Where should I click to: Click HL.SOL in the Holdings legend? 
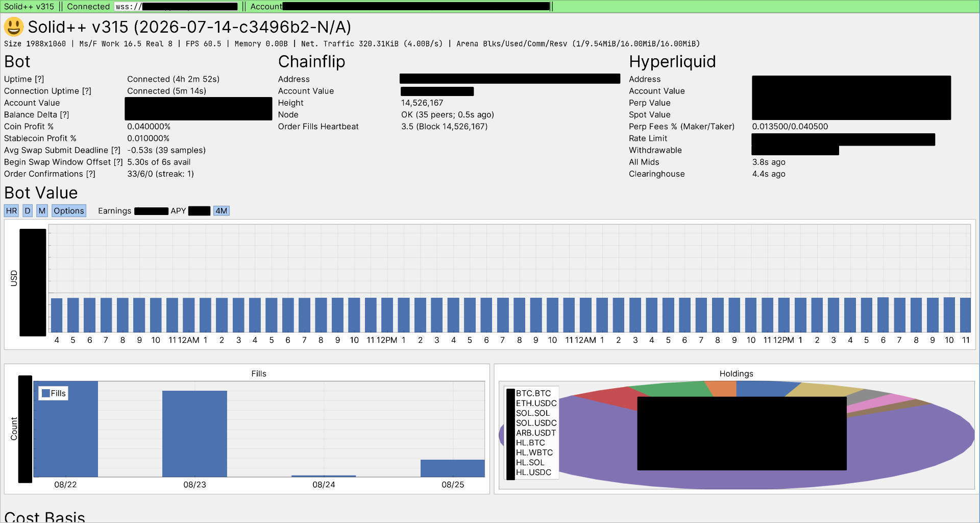tap(530, 462)
